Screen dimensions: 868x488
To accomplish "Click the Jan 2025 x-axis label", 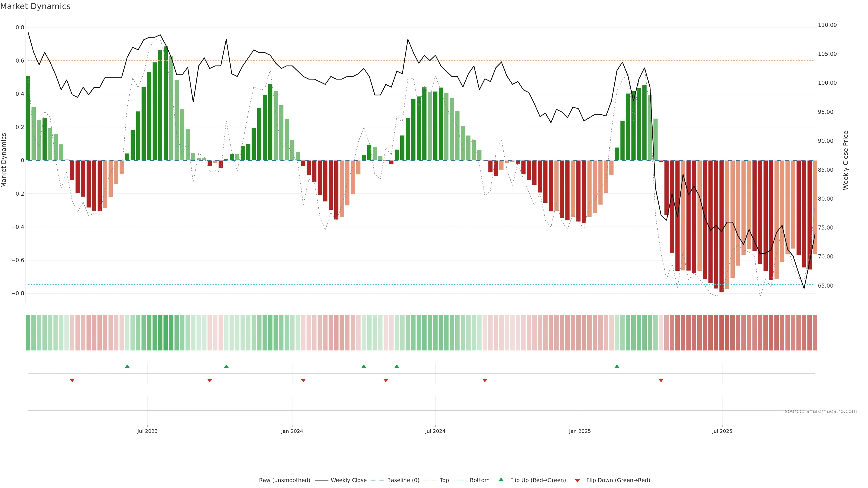I will coord(580,431).
